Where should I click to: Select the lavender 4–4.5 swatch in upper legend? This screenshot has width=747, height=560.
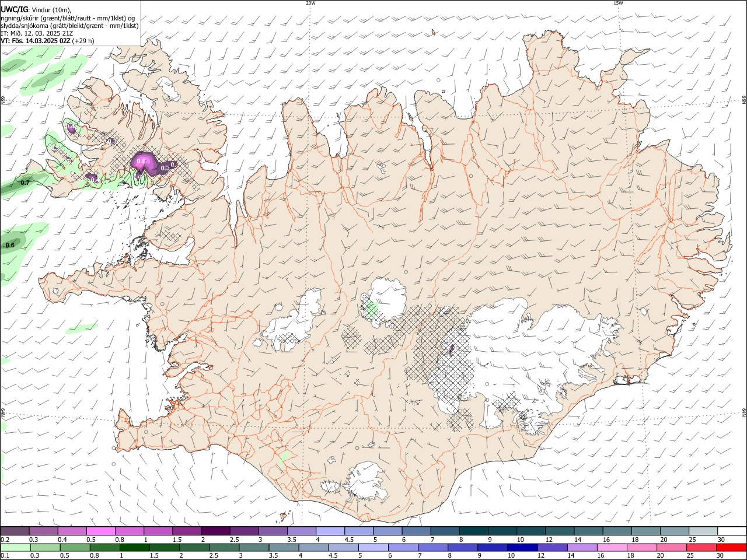point(330,531)
